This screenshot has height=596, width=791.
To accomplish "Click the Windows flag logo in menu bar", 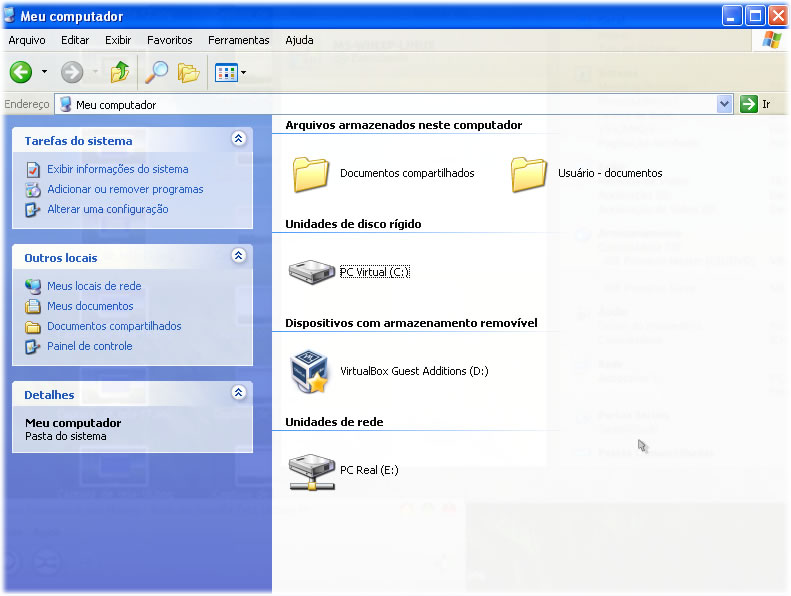I will [x=771, y=39].
